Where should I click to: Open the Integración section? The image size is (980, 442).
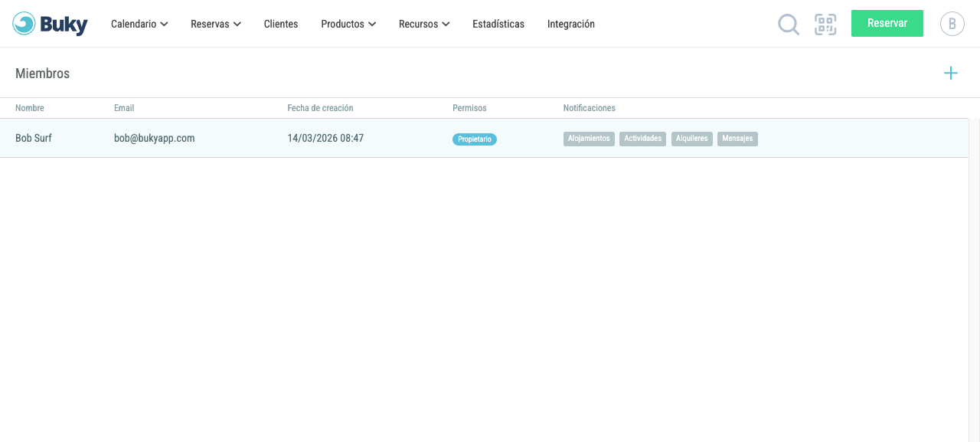point(571,24)
